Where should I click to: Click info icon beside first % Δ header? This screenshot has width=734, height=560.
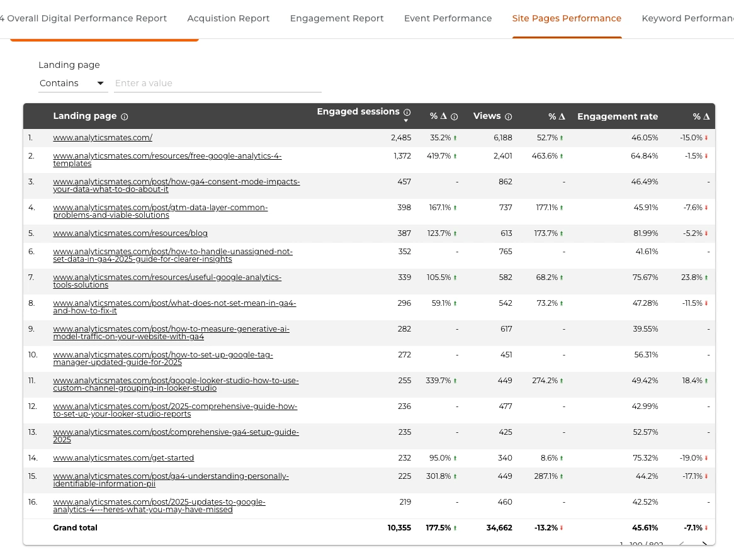point(454,117)
